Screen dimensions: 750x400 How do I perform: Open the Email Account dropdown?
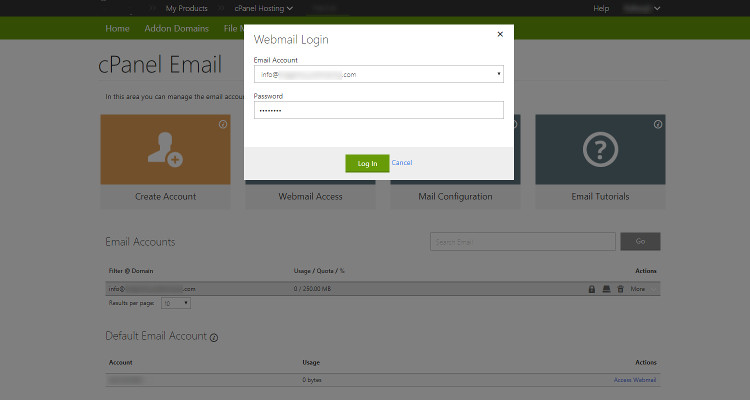pos(378,74)
